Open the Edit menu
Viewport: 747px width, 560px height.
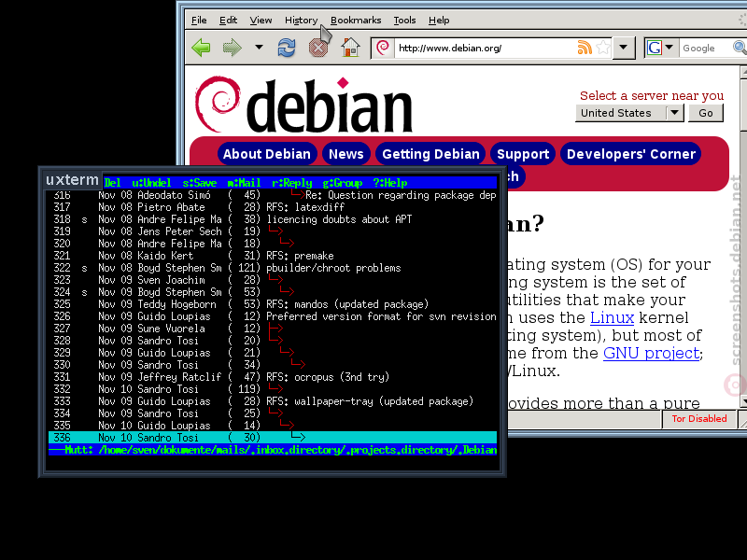click(228, 20)
